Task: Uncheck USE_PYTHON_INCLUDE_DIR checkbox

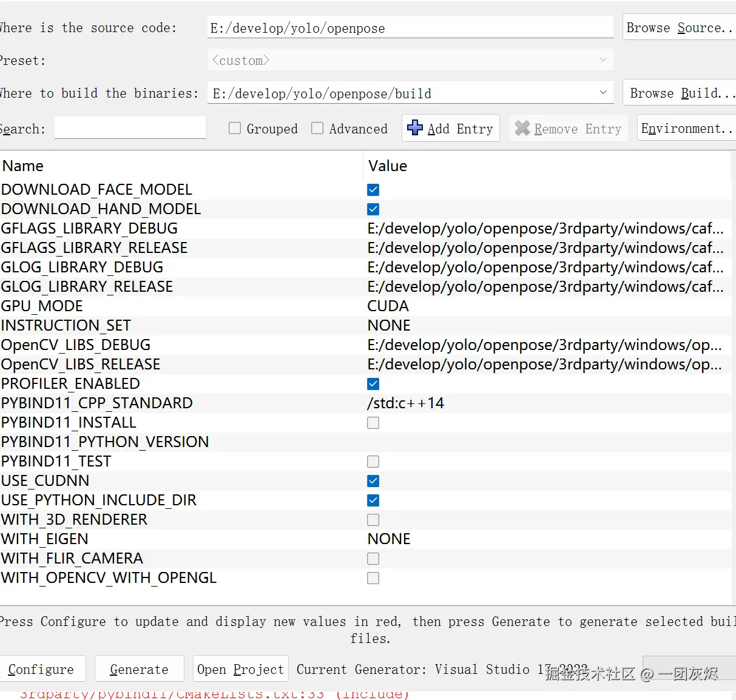Action: click(x=373, y=500)
